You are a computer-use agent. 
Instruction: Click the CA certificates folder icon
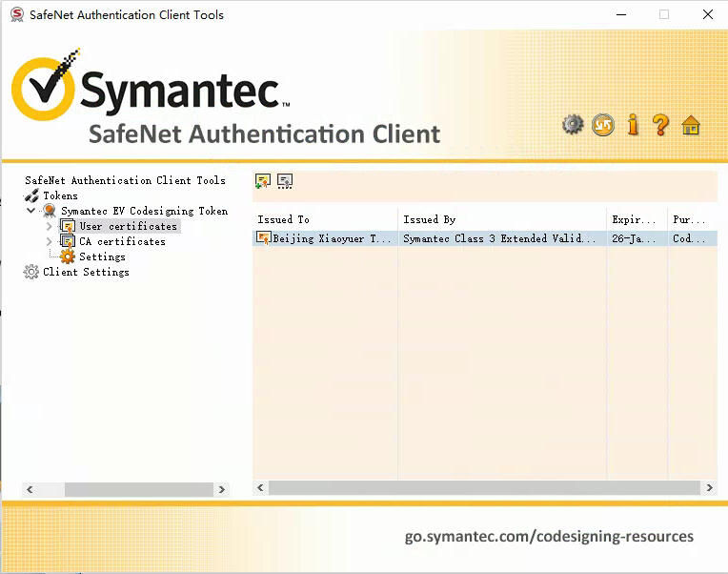point(68,241)
